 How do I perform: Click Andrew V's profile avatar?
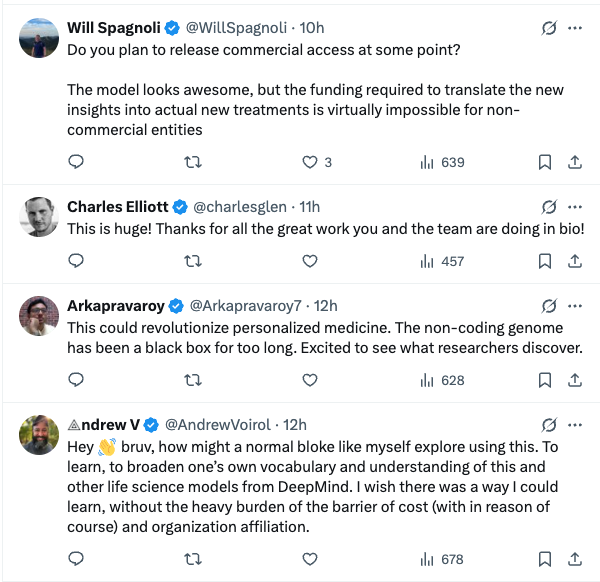(x=39, y=435)
